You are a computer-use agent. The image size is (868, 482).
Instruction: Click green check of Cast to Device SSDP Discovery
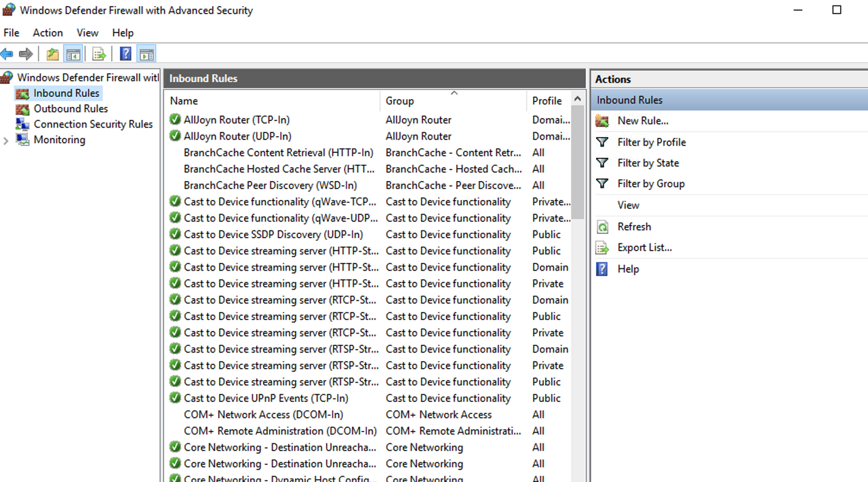(175, 235)
